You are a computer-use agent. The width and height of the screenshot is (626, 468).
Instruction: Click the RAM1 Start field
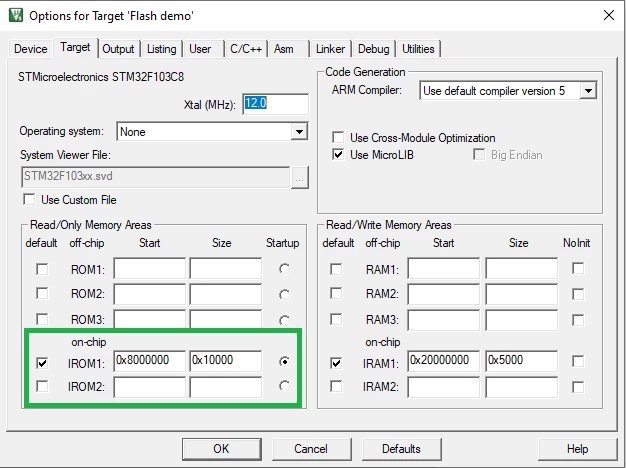[x=444, y=268]
